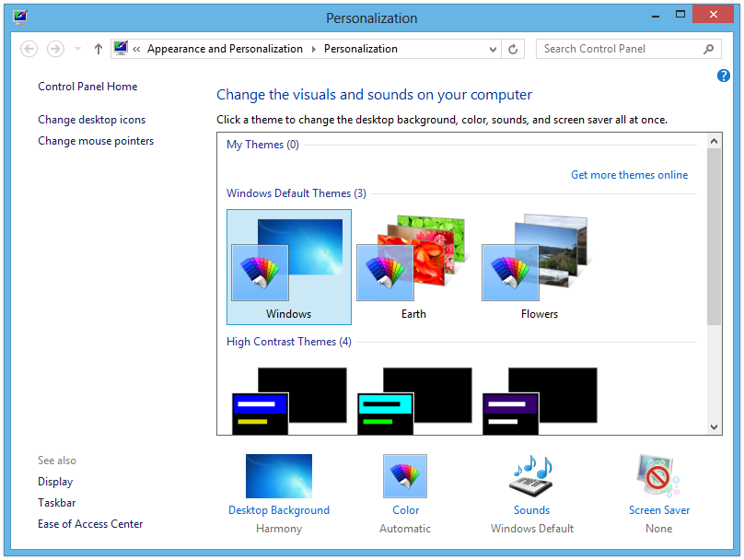Expand the address bar history dropdown
The image size is (744, 560).
(x=493, y=49)
